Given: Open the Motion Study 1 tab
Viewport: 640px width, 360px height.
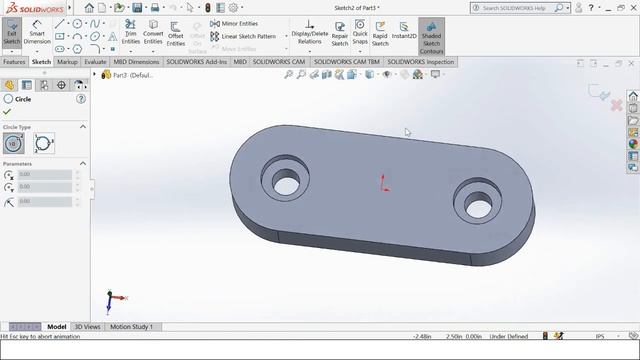Looking at the screenshot, I should pos(131,327).
